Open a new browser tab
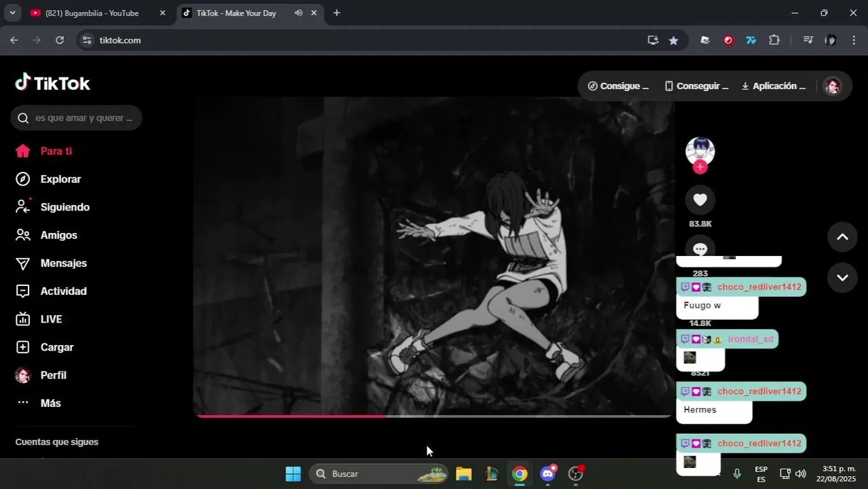This screenshot has height=489, width=868. (336, 13)
